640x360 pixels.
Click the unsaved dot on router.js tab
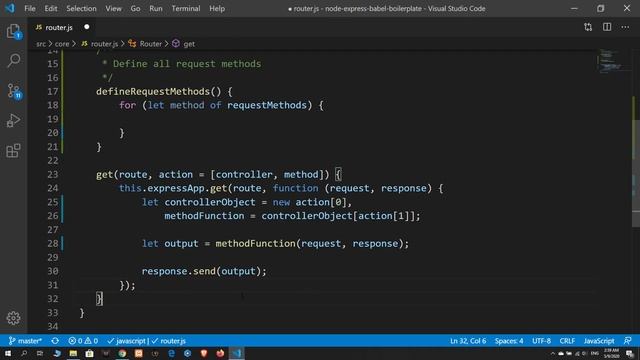coord(87,27)
